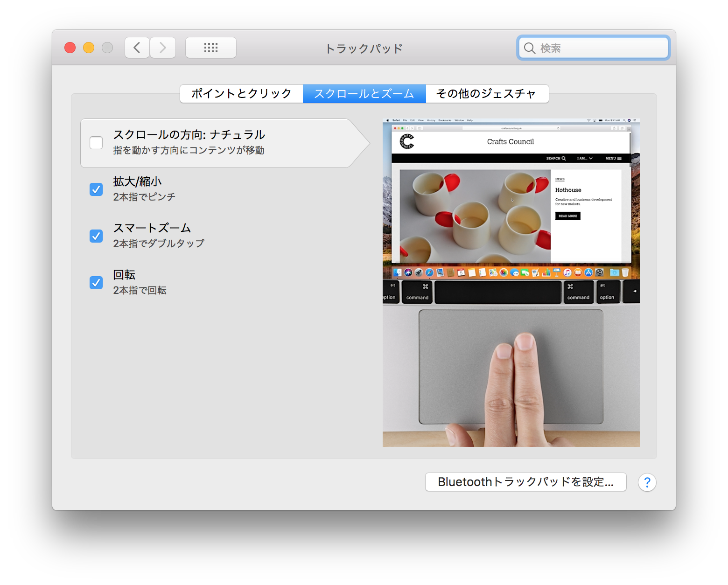Click the 2本指でダブルタップ description
Screen dimensions: 728x585
click(159, 244)
